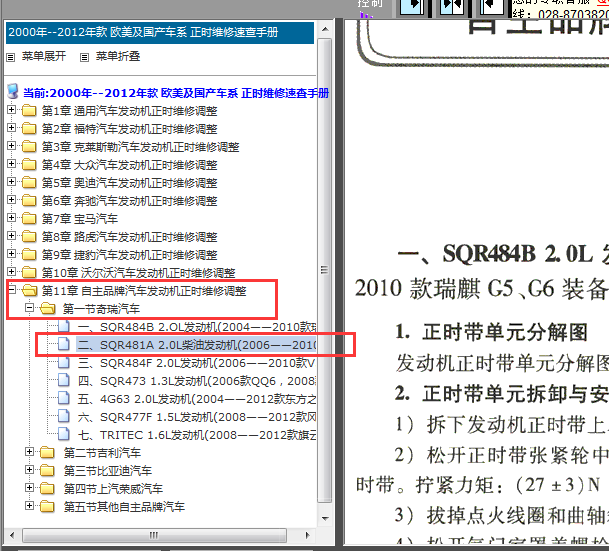Expand the 第8章 路虎汽车 chapter node
609x551 pixels.
(11, 236)
